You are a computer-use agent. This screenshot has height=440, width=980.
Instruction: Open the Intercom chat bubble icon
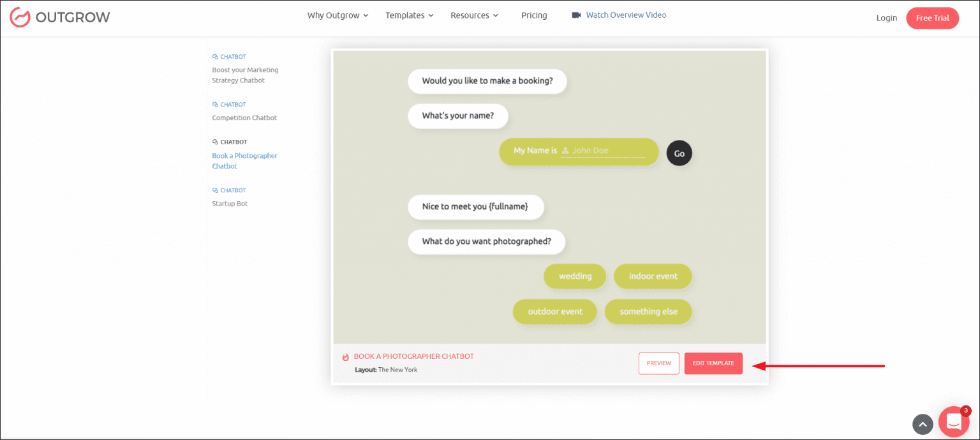(953, 421)
